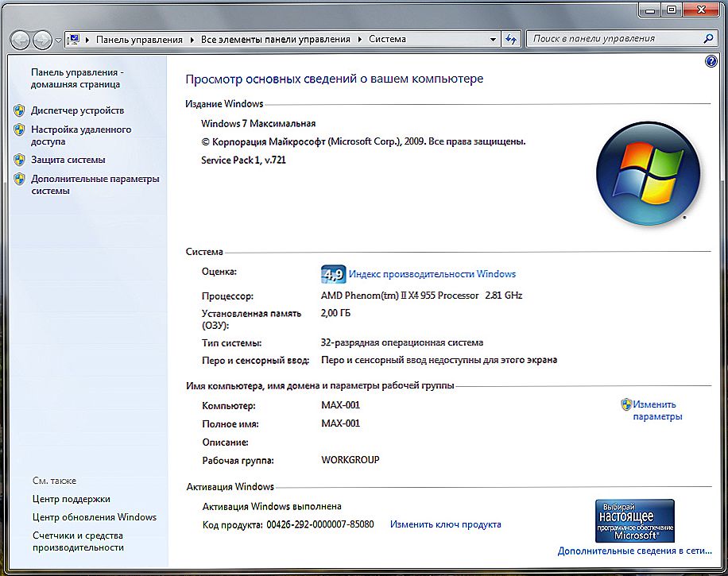Open Help via the blue question mark icon
Image resolution: width=728 pixels, height=576 pixels.
coord(711,61)
